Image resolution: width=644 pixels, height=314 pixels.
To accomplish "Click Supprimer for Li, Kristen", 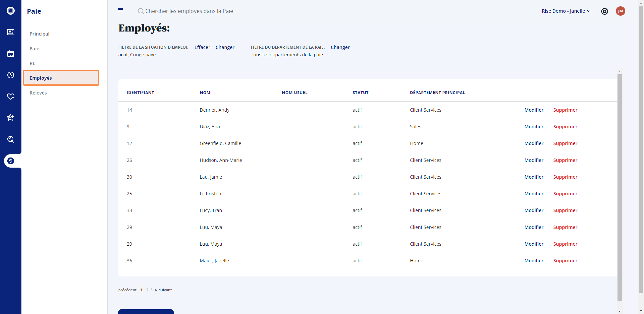I will coord(565,194).
